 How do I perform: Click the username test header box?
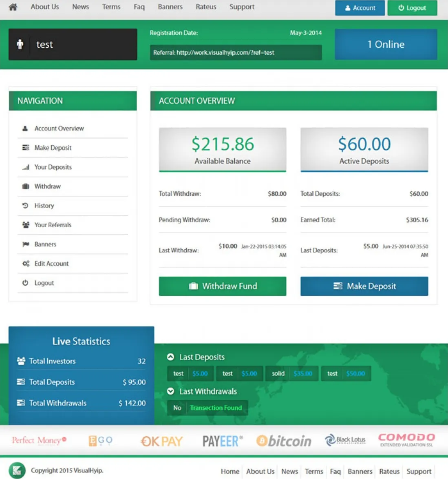73,44
